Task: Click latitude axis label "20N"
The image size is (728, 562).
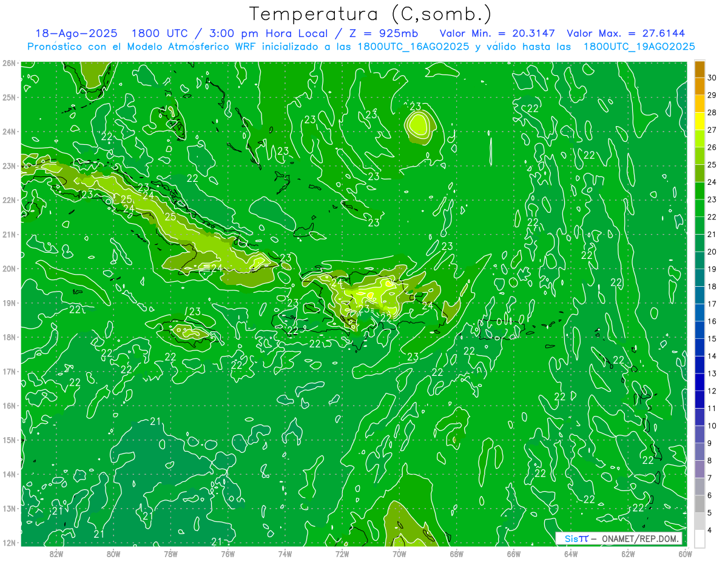Action: click(9, 269)
